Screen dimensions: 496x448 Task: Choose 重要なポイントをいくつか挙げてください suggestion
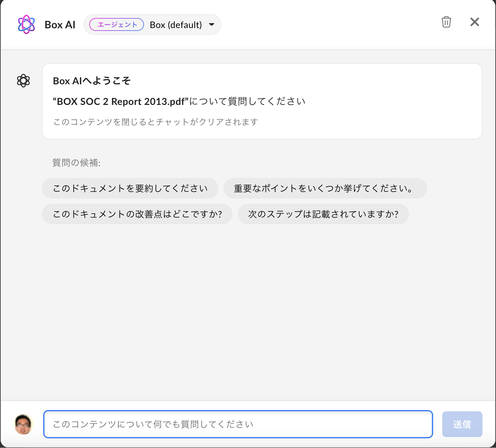(325, 188)
